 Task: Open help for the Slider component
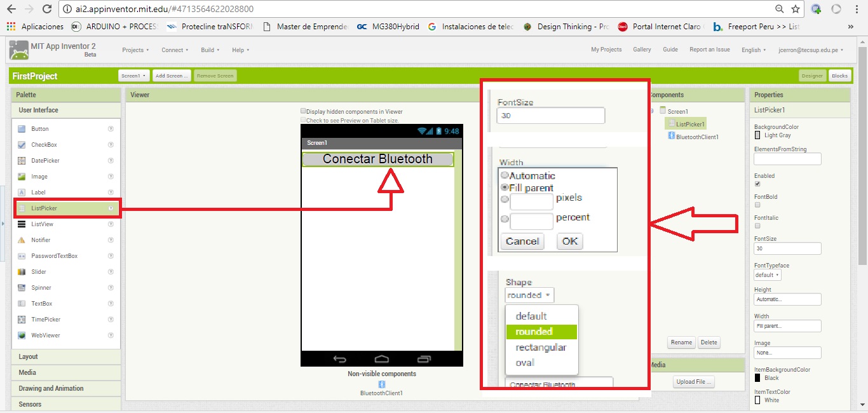[111, 272]
